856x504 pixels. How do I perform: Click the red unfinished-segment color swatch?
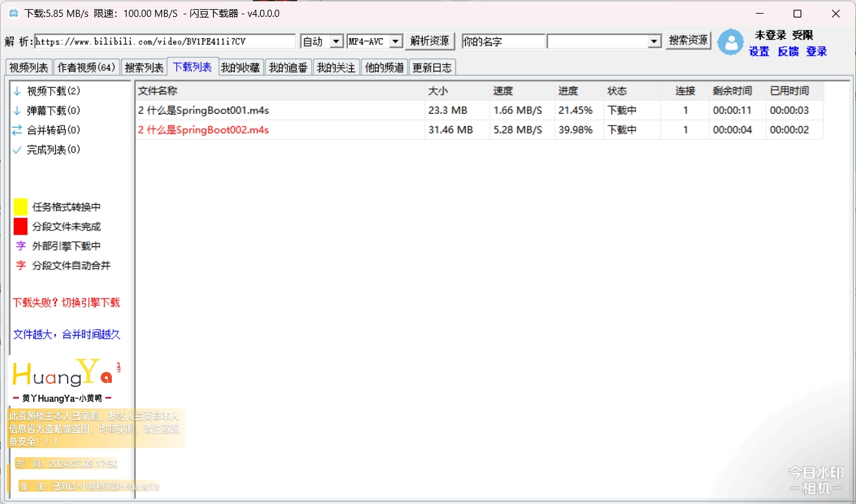click(x=21, y=227)
